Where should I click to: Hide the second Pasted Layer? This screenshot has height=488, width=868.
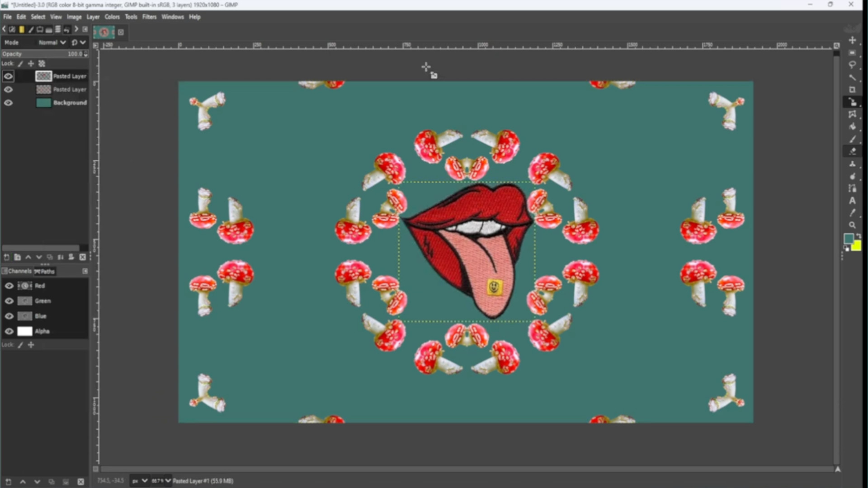(8, 89)
